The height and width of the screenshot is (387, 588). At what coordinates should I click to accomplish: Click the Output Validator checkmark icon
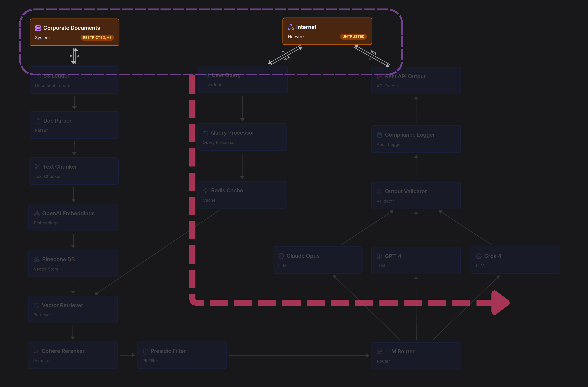coord(380,191)
